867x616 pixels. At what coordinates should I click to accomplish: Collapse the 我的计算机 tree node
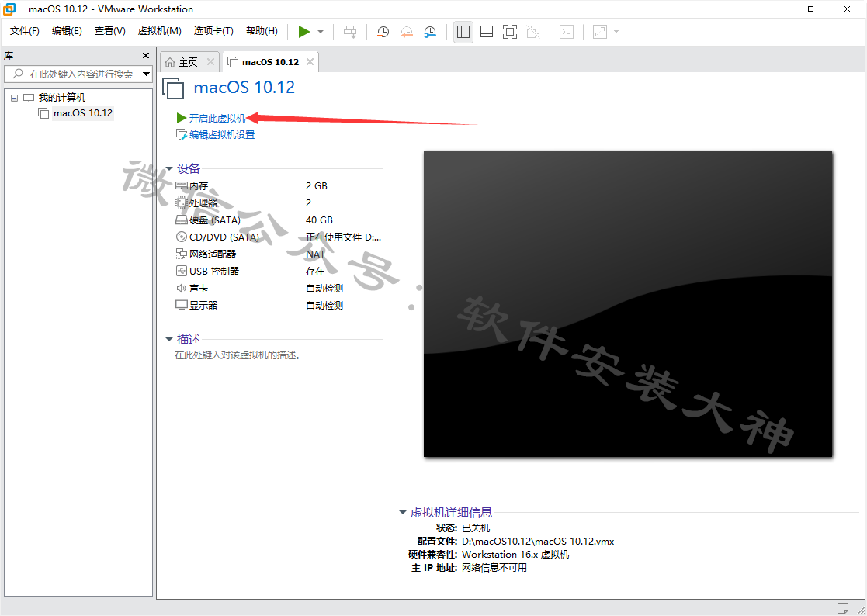(x=15, y=98)
